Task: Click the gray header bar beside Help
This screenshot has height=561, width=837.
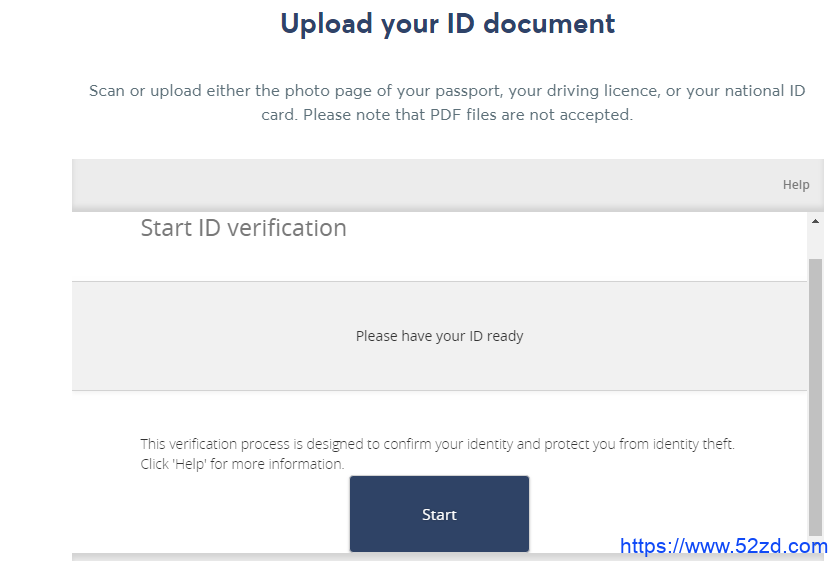Action: coord(427,185)
